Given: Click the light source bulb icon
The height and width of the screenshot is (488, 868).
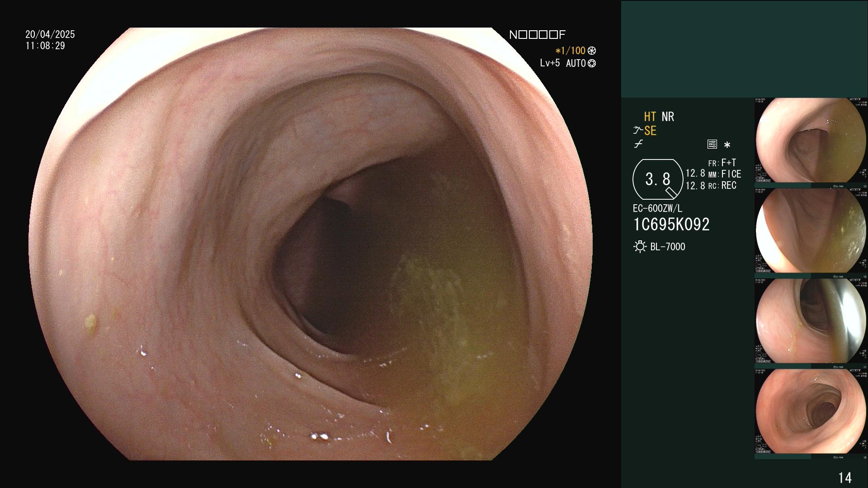Looking at the screenshot, I should 640,247.
